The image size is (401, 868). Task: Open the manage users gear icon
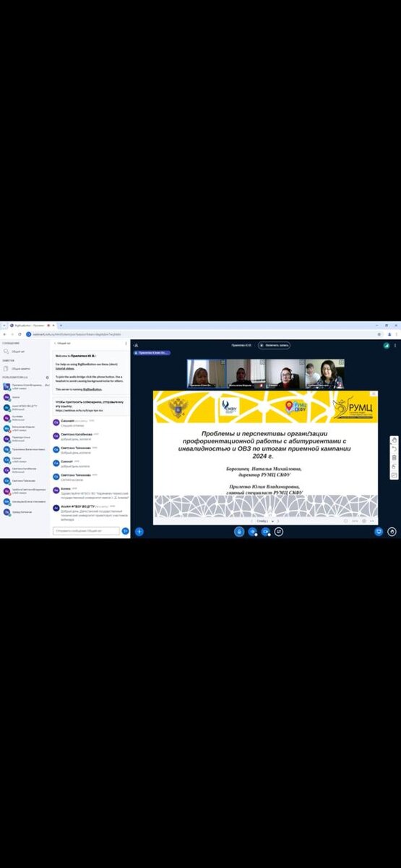(x=48, y=378)
